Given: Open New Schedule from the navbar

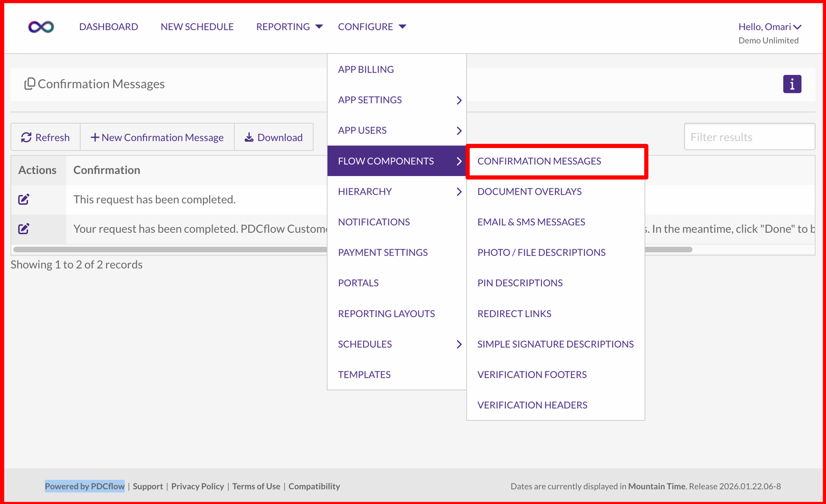Looking at the screenshot, I should click(x=197, y=27).
